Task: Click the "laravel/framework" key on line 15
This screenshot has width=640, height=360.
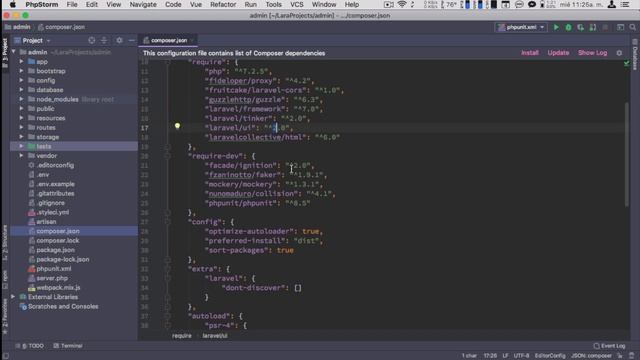Action: coord(245,109)
